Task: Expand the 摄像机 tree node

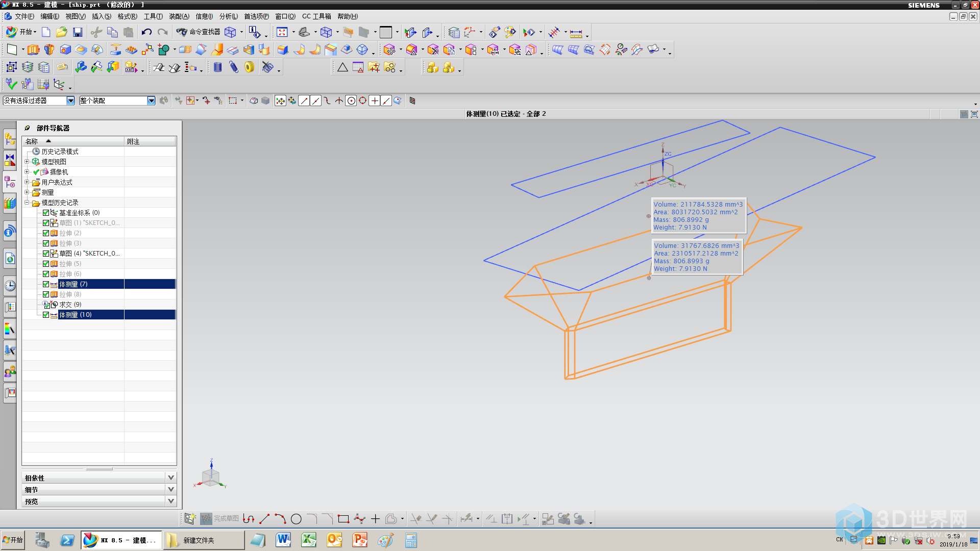Action: pos(27,172)
